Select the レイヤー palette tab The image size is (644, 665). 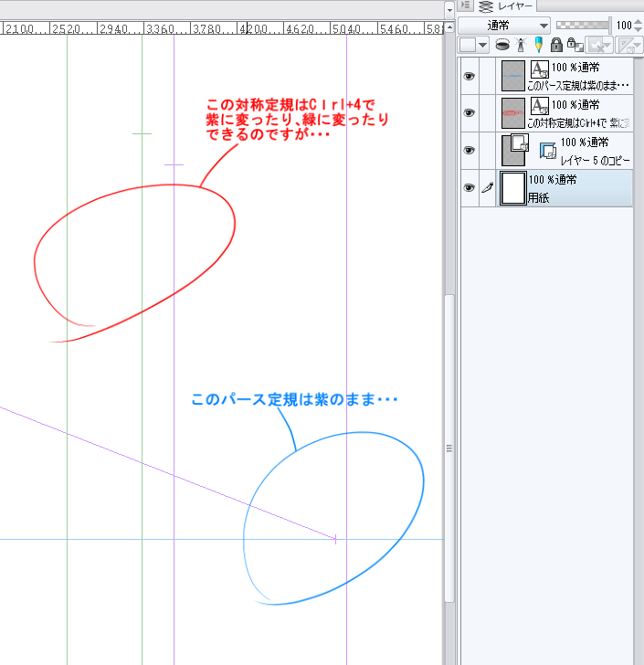(x=506, y=5)
